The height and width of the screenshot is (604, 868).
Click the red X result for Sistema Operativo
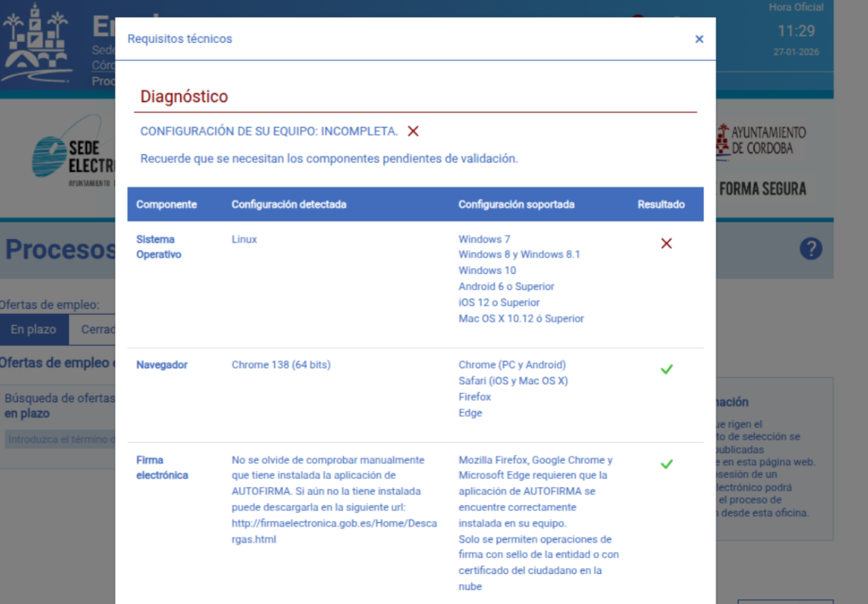pos(666,244)
